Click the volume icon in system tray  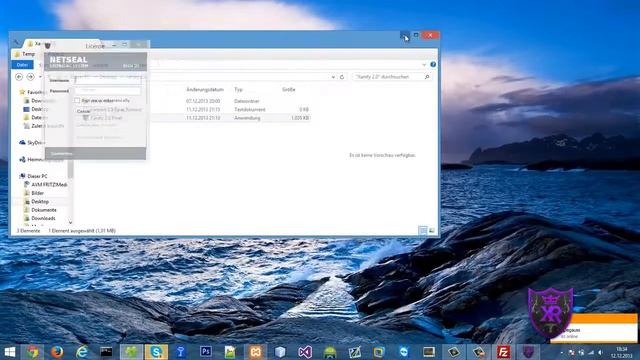coord(600,352)
